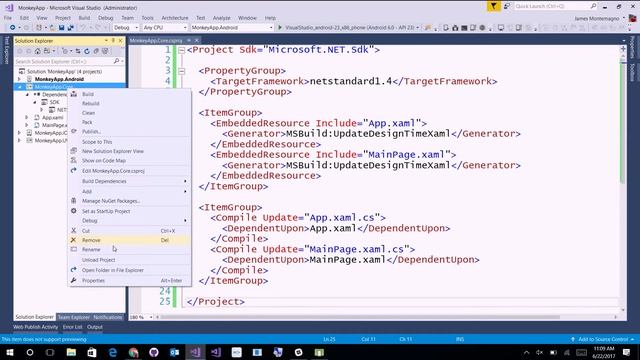Click the volume icon in system tray
Screen dimensions: 640x360
(x=540, y=352)
